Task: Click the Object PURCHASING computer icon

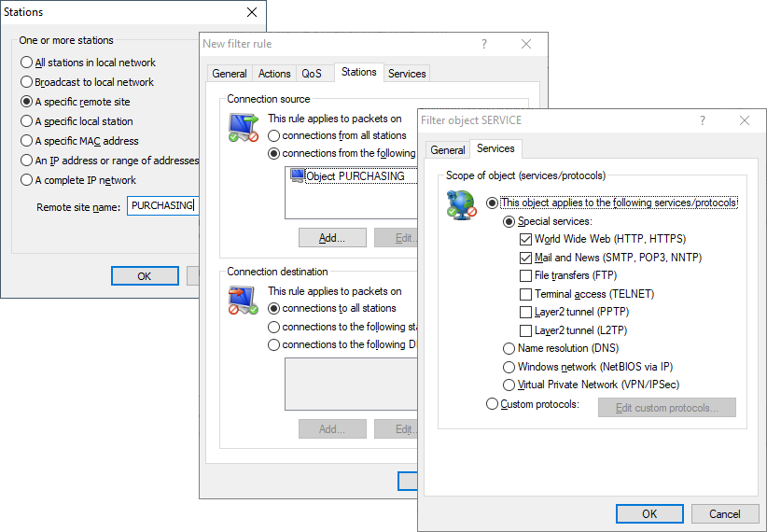Action: (x=298, y=175)
